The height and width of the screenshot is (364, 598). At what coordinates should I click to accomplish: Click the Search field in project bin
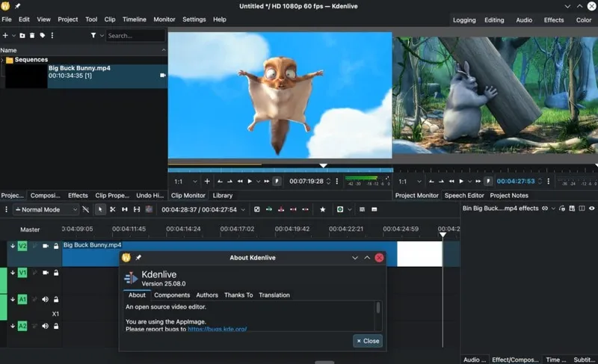[x=135, y=35]
